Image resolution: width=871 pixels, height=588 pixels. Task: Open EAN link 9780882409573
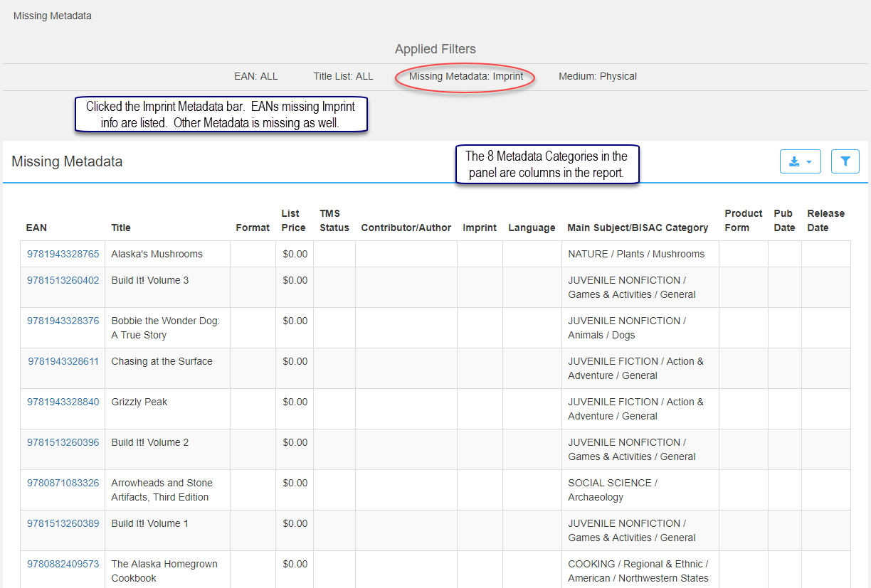pos(63,564)
